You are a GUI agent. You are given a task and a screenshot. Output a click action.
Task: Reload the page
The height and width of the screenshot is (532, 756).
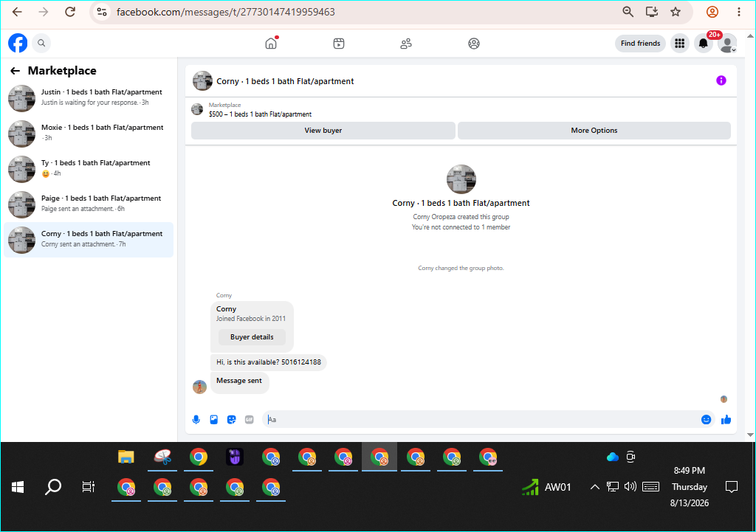coord(70,12)
